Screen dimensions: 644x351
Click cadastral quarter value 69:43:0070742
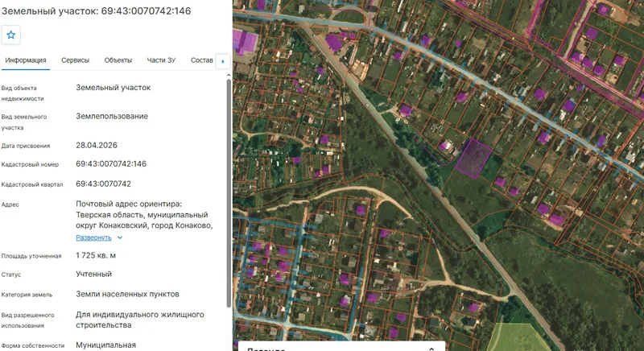click(104, 184)
